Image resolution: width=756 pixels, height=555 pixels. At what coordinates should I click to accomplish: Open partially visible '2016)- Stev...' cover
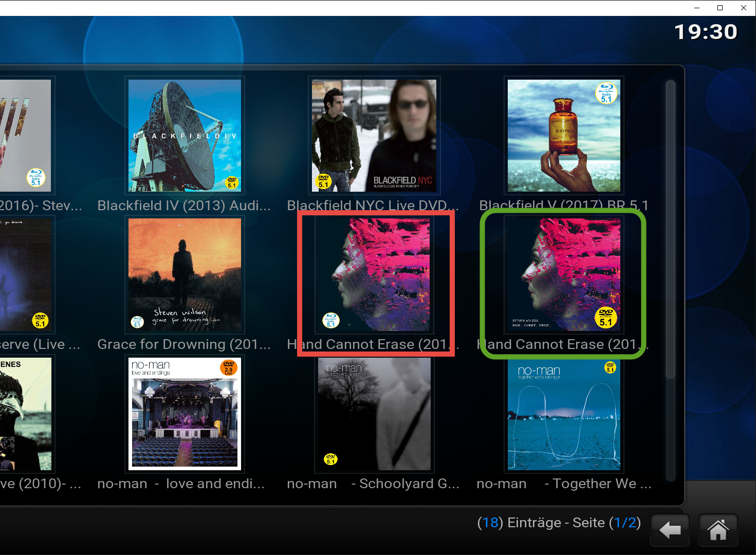[x=26, y=136]
